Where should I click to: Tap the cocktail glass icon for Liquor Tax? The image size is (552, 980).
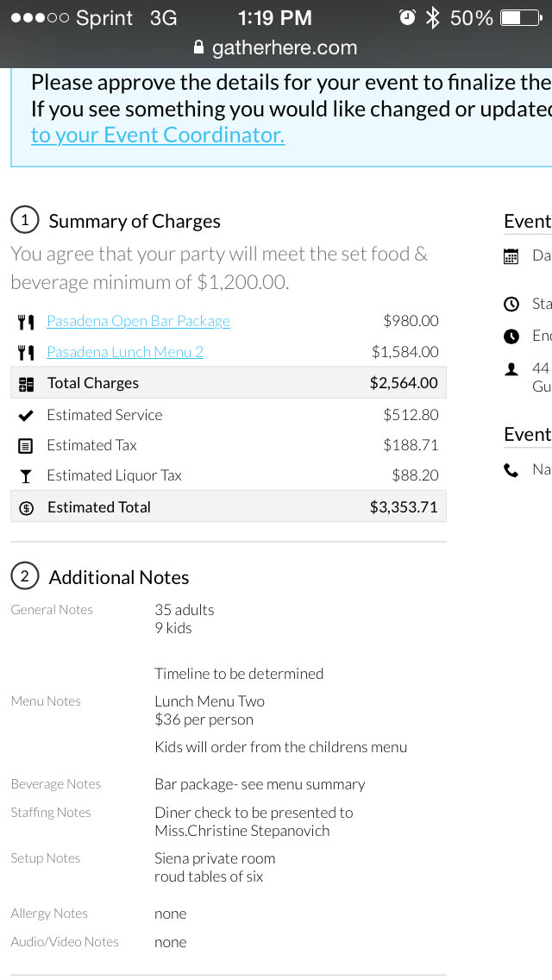tap(26, 476)
